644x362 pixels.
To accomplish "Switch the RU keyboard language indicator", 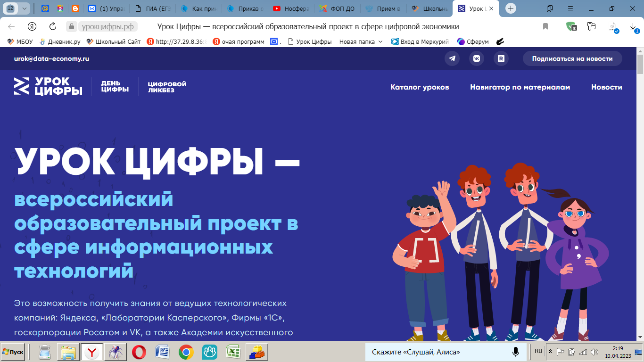I will [538, 351].
